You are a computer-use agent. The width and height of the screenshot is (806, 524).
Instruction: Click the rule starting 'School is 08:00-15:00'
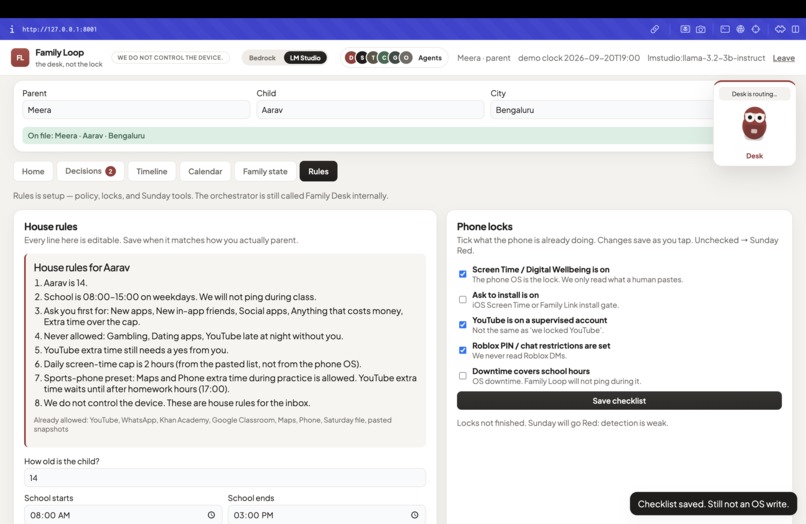(x=180, y=297)
